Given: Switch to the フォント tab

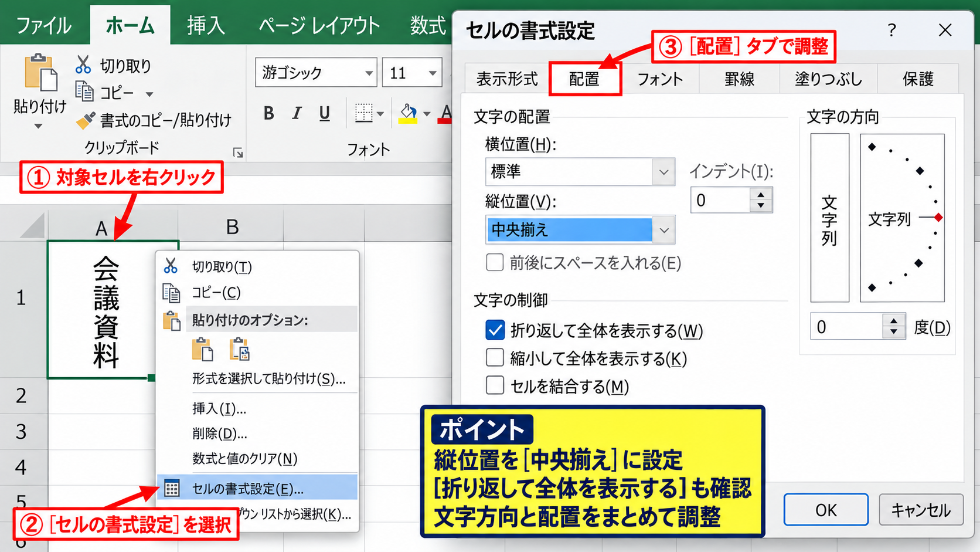Looking at the screenshot, I should [660, 79].
